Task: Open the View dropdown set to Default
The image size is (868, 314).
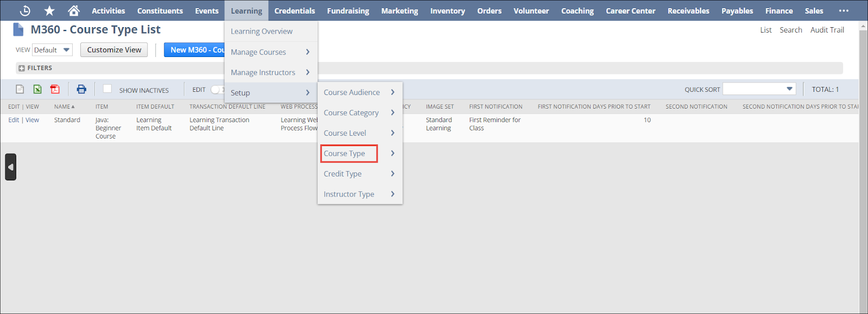Action: (52, 50)
